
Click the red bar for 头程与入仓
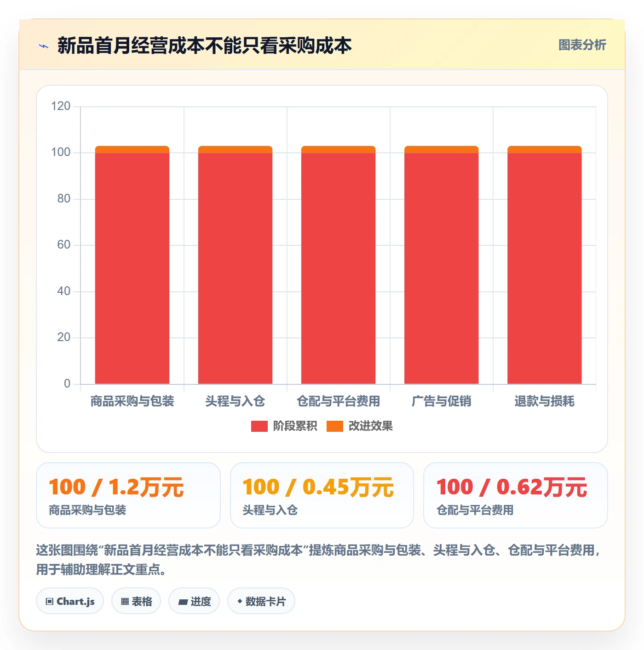tap(235, 268)
